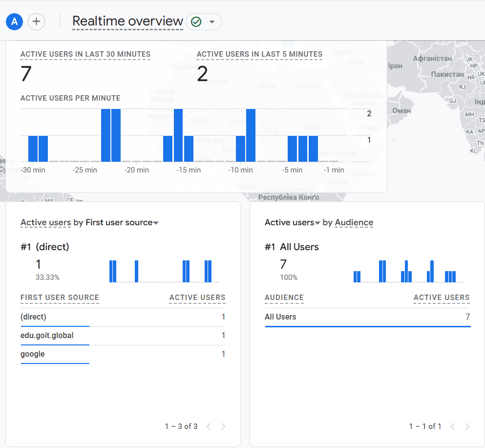The width and height of the screenshot is (485, 448).
Task: Select the 'edu.goit.global' source row
Action: pos(123,336)
